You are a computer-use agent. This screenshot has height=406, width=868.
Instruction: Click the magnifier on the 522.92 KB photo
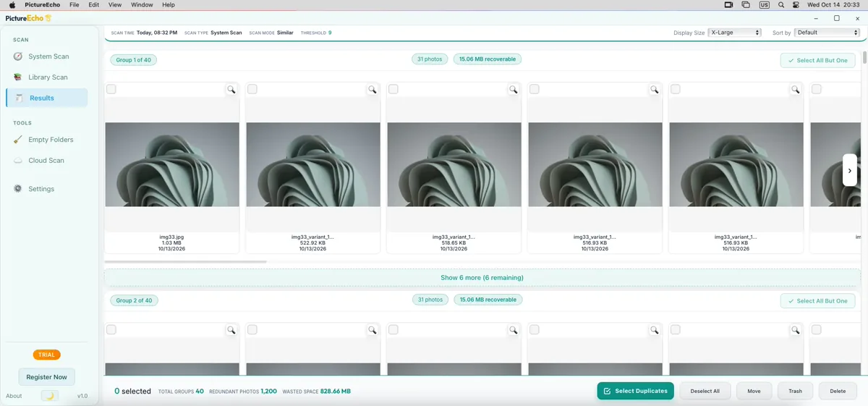[373, 90]
